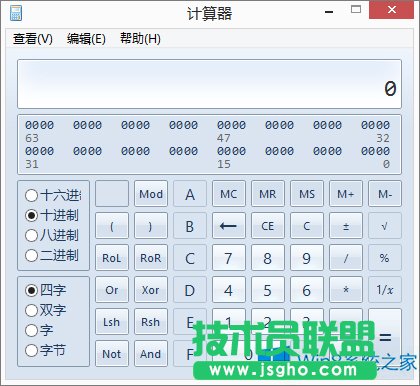The height and width of the screenshot is (386, 420).
Task: Minimize the 计算器 window
Action: pyautogui.click(x=329, y=12)
